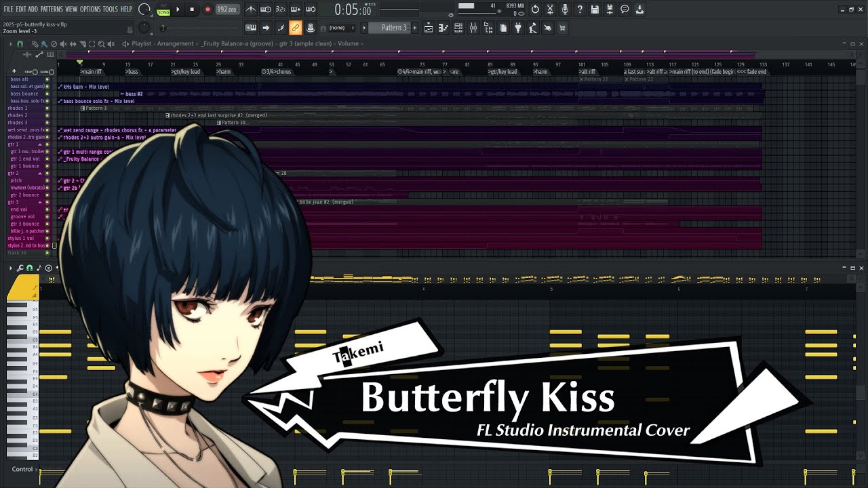The height and width of the screenshot is (488, 868).
Task: Mute the stylus 1 vol track
Action: tap(47, 239)
